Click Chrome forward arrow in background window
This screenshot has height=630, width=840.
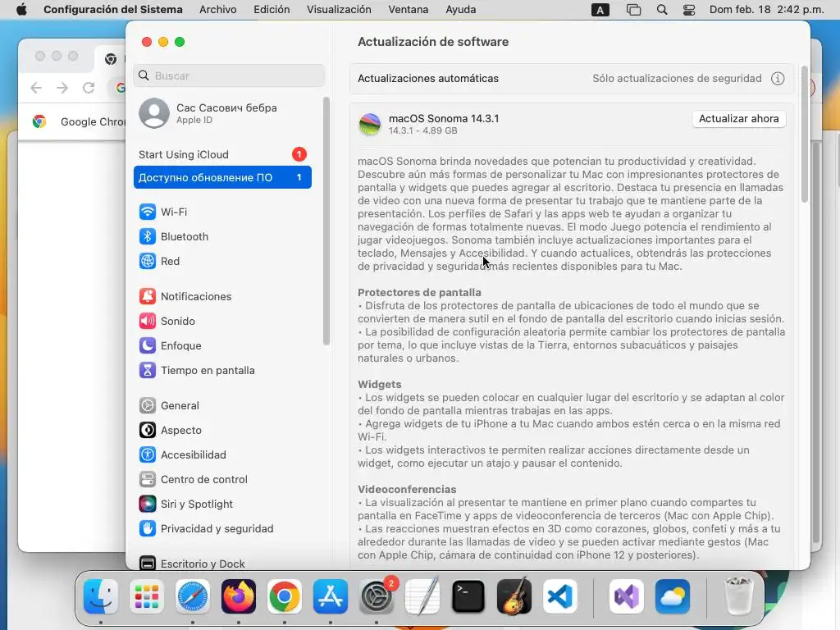(62, 88)
